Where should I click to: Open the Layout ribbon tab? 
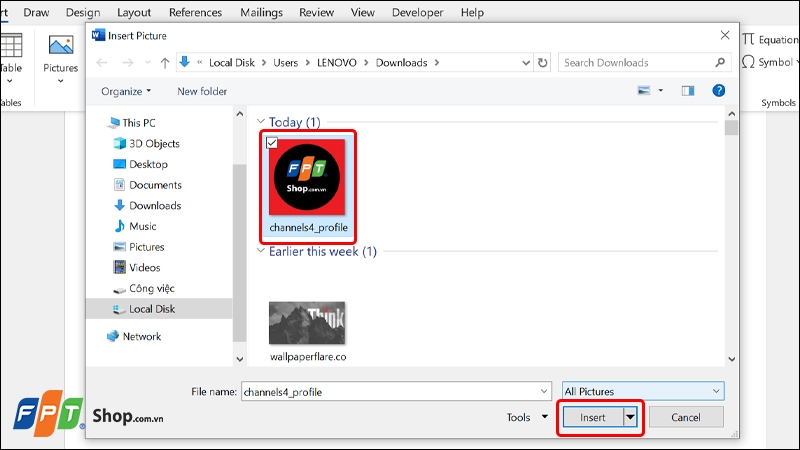click(134, 12)
